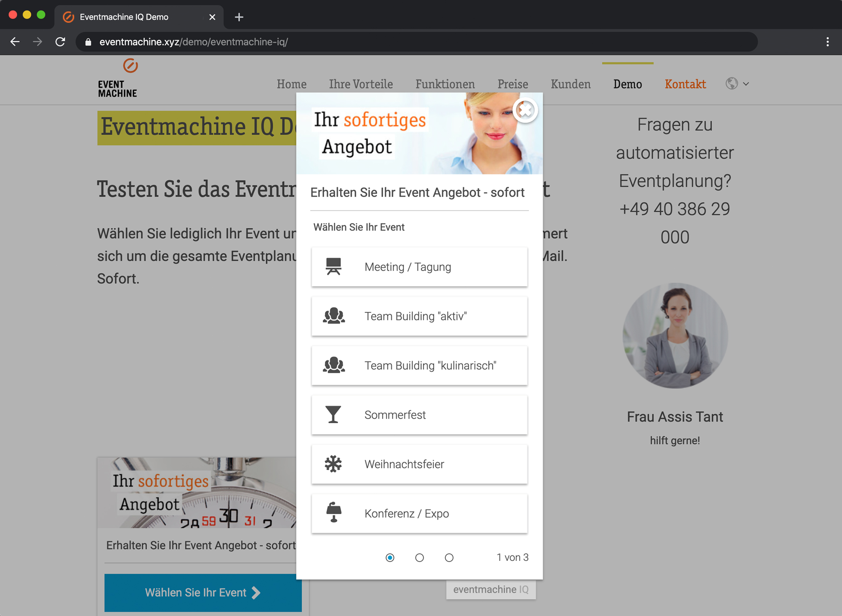Click the Eventmachine logo icon
This screenshot has height=616, width=842.
pyautogui.click(x=130, y=66)
